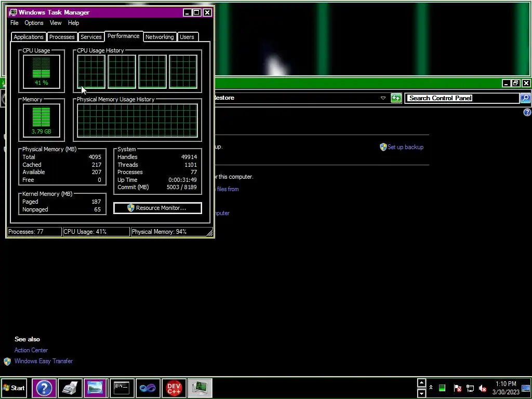Open Resource Monitor button

(157, 208)
